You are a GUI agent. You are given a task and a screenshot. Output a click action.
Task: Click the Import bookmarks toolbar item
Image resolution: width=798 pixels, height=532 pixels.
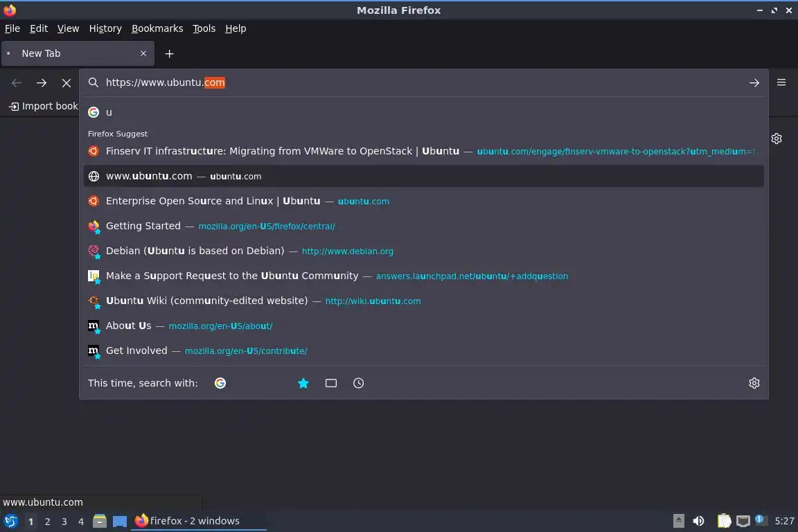pyautogui.click(x=44, y=106)
